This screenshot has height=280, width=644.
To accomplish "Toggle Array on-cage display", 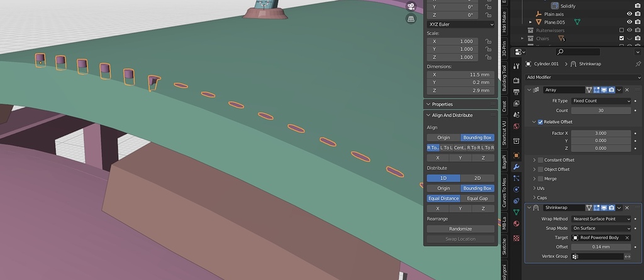I will tap(589, 90).
